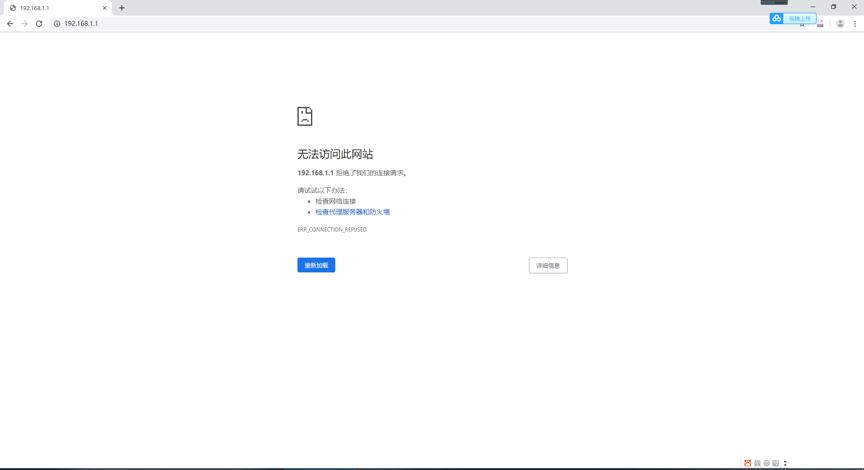Open a new tab with plus
Viewport: 864px width, 470px height.
point(122,8)
